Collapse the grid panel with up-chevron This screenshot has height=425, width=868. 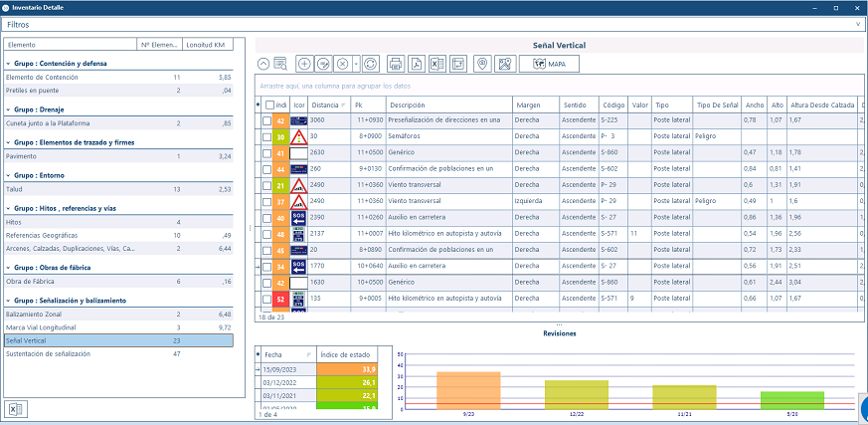coord(263,64)
